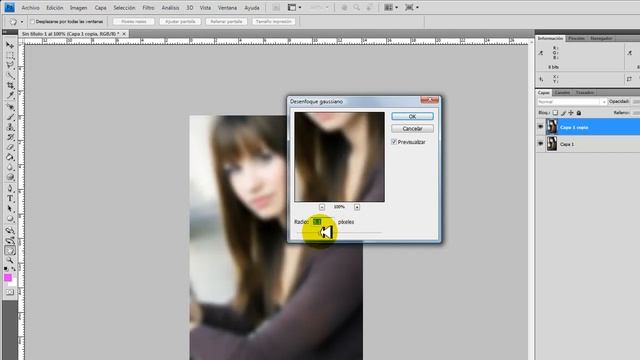
Task: Select the Eraser tool
Action: coord(10,147)
